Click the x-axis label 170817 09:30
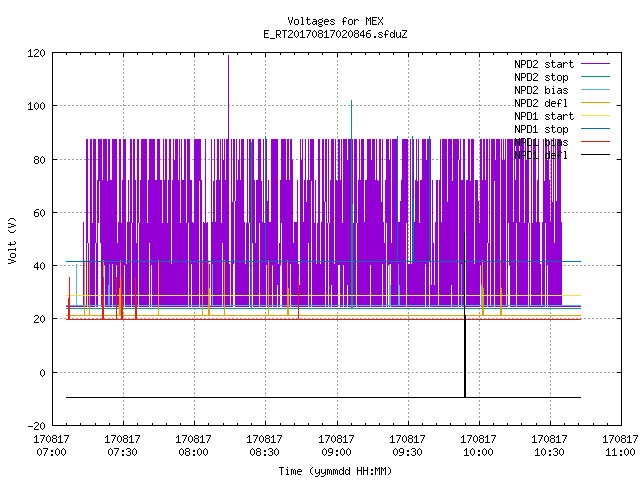The image size is (640, 480). (407, 445)
